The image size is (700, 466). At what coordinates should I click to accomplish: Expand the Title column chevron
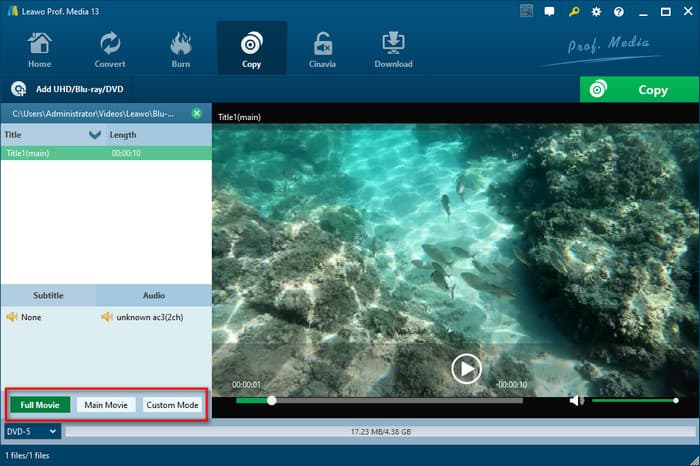pyautogui.click(x=95, y=135)
